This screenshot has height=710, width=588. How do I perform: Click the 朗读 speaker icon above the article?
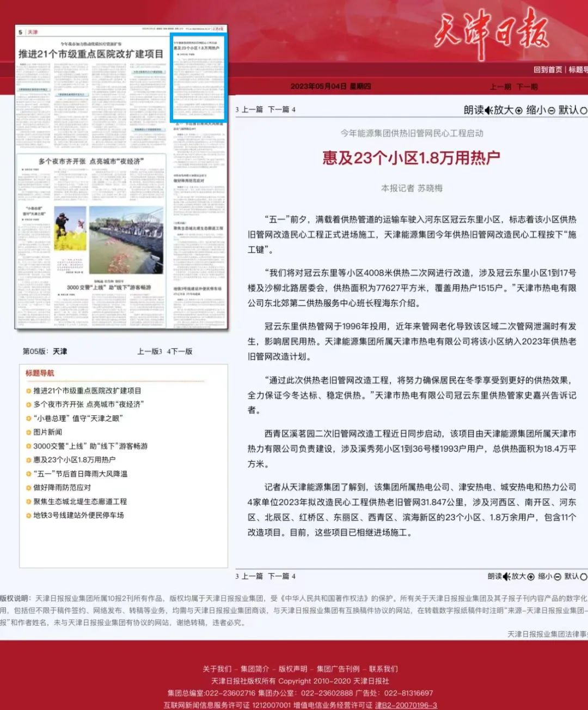489,110
